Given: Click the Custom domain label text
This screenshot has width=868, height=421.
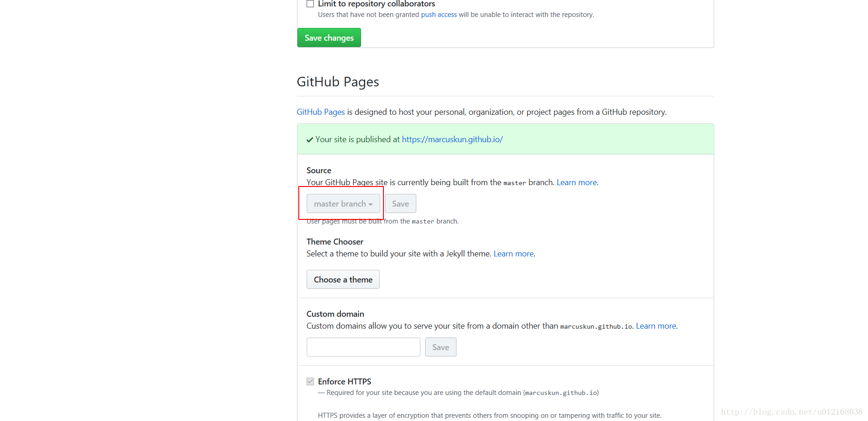Looking at the screenshot, I should (x=335, y=314).
